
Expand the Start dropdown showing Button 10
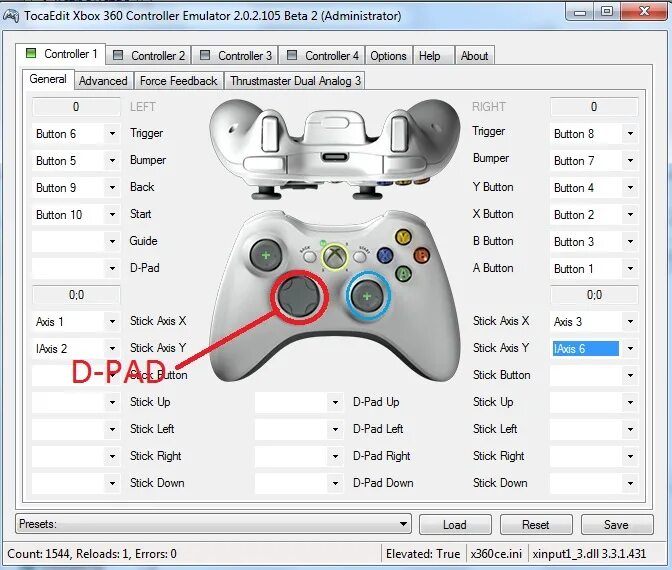coord(112,215)
